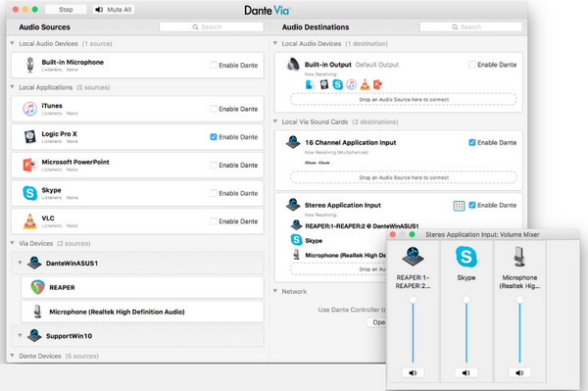Enable Dante for Built-in Microphone
The width and height of the screenshot is (588, 391).
[x=214, y=66]
